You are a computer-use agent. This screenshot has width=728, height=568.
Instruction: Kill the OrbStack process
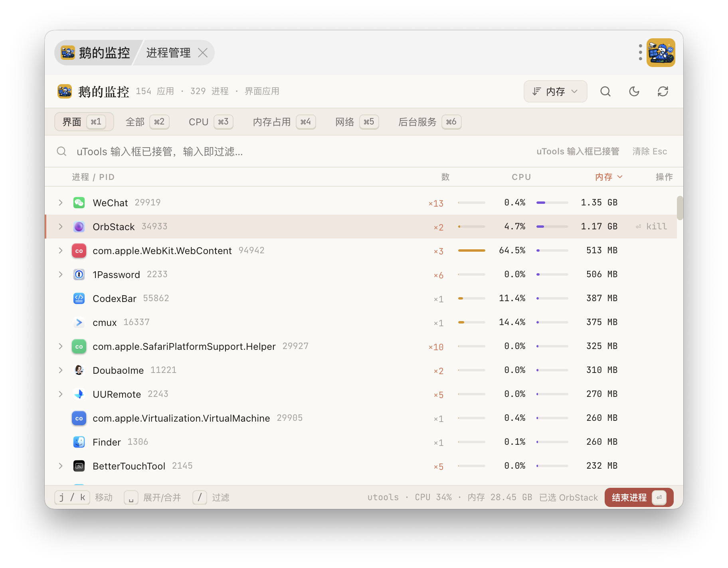[651, 227]
